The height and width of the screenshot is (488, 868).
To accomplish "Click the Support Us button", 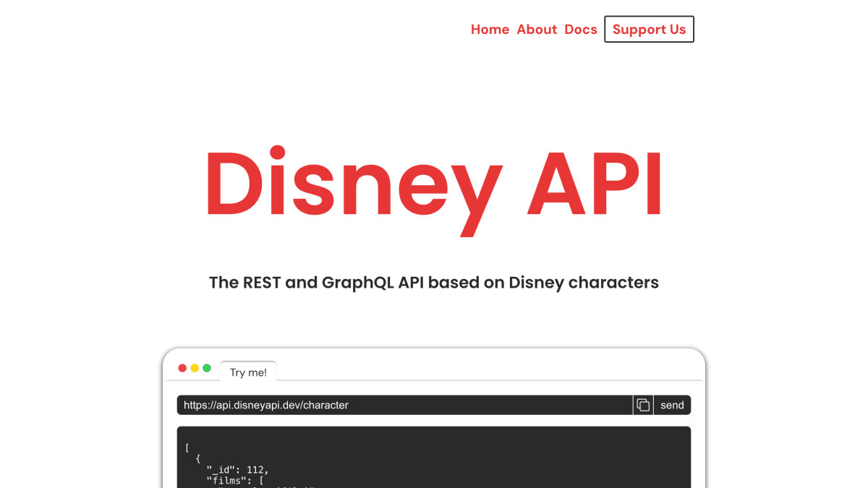I will (x=649, y=30).
